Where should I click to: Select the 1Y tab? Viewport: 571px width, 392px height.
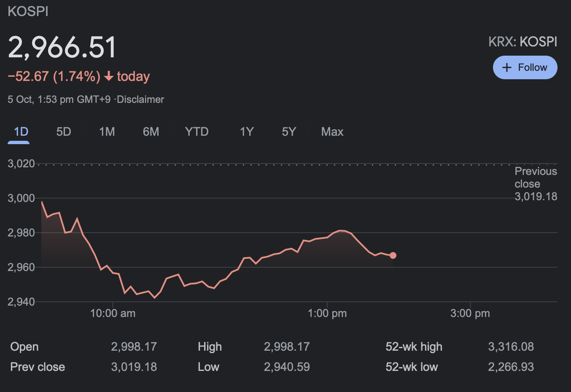tap(247, 132)
